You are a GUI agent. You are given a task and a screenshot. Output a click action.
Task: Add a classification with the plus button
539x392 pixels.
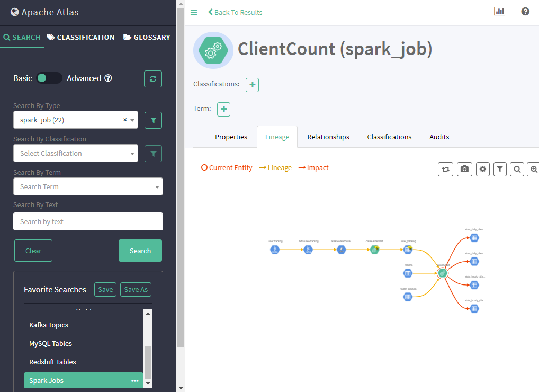click(253, 85)
